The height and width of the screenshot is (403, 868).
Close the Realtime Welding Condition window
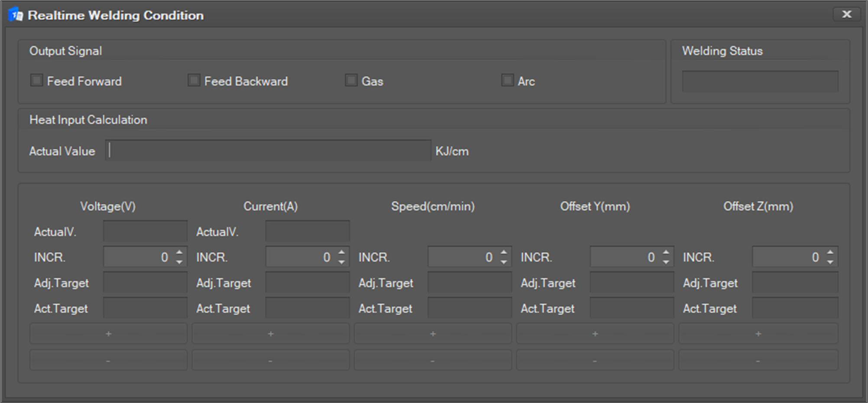tap(846, 14)
